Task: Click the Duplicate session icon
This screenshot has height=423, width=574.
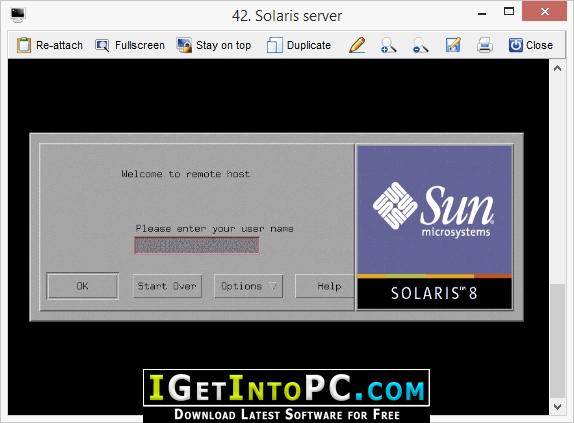Action: click(x=275, y=45)
